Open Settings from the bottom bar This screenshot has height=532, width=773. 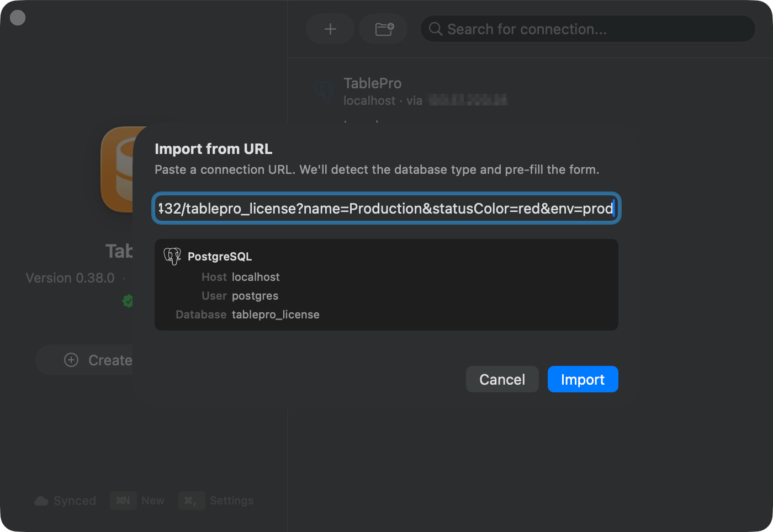pyautogui.click(x=231, y=501)
